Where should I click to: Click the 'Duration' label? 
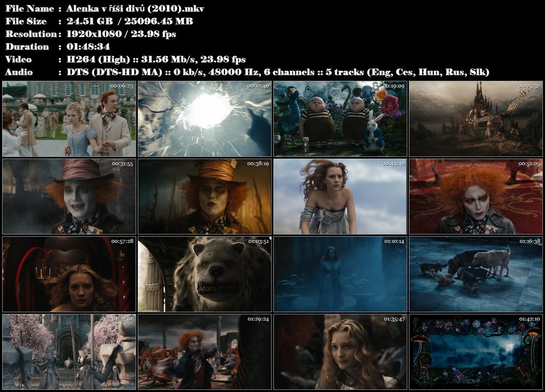coord(27,46)
